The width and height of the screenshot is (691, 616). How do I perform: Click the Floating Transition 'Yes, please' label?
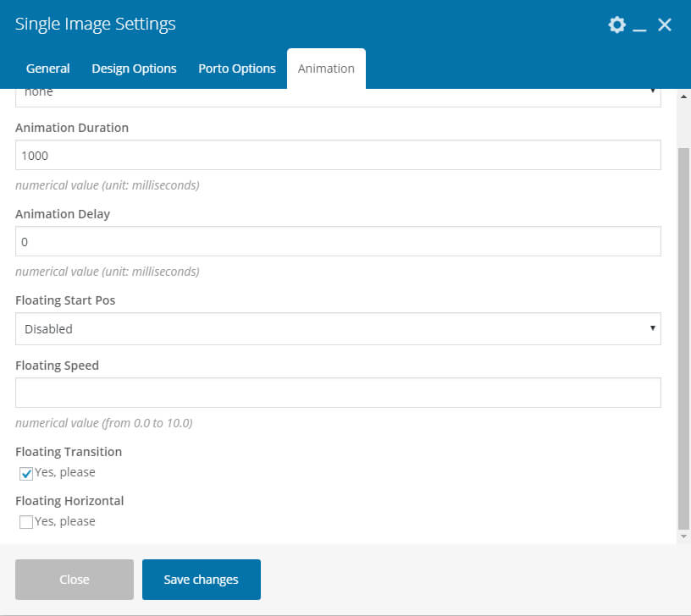point(65,472)
